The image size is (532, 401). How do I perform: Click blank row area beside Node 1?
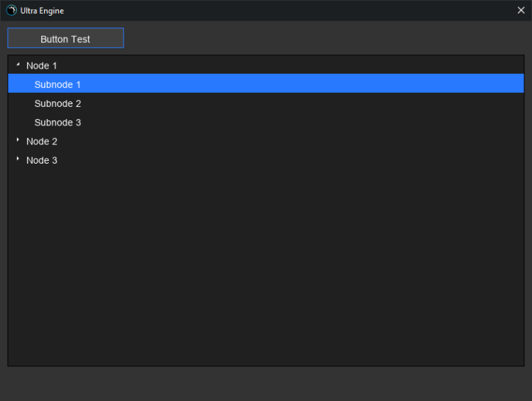pos(284,66)
